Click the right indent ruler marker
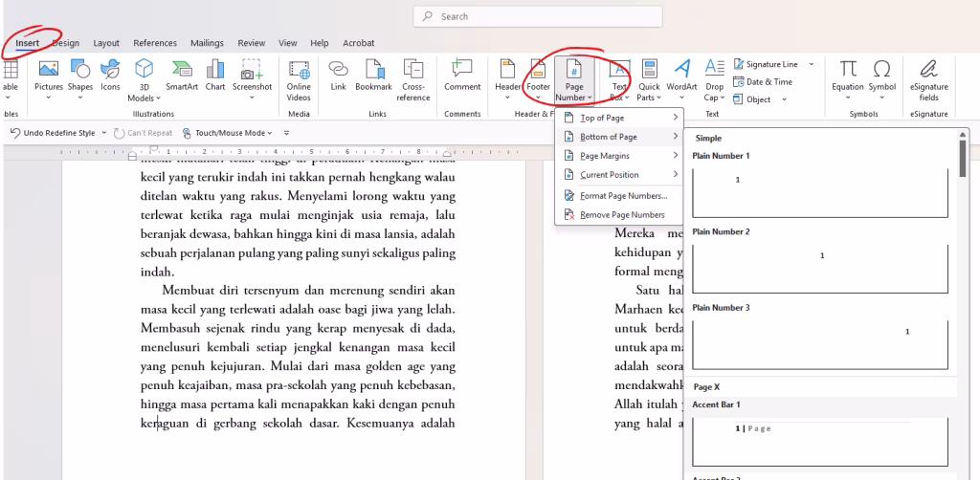This screenshot has height=480, width=980. (447, 154)
